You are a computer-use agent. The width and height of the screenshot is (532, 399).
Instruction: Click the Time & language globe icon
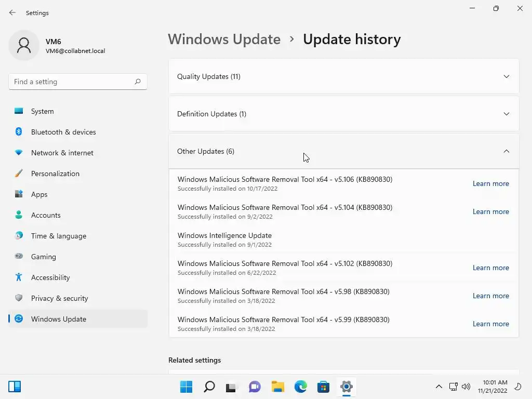19,235
